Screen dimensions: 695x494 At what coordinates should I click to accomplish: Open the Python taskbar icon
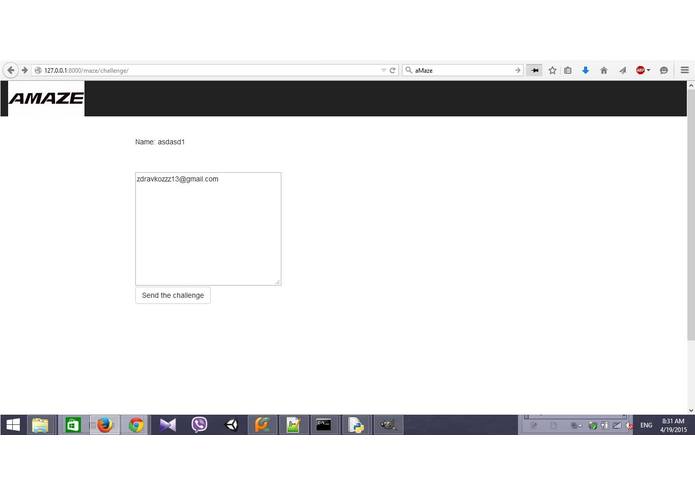tap(356, 425)
